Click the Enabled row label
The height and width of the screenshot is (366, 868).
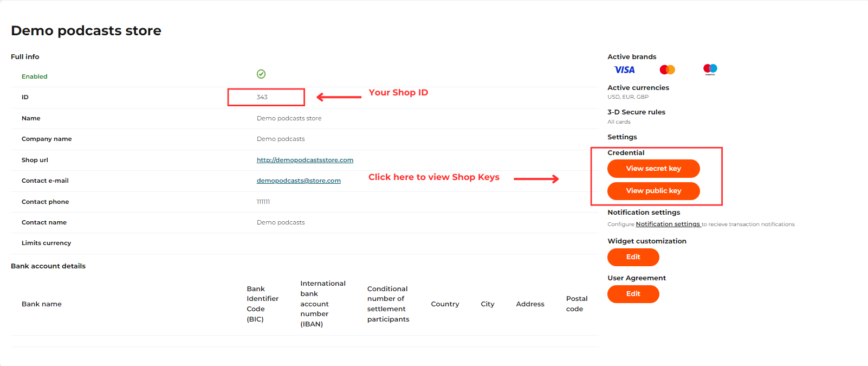point(35,76)
